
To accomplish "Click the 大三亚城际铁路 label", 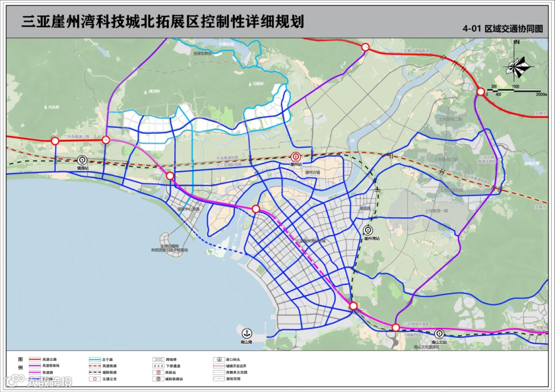I will pyautogui.click(x=229, y=164).
